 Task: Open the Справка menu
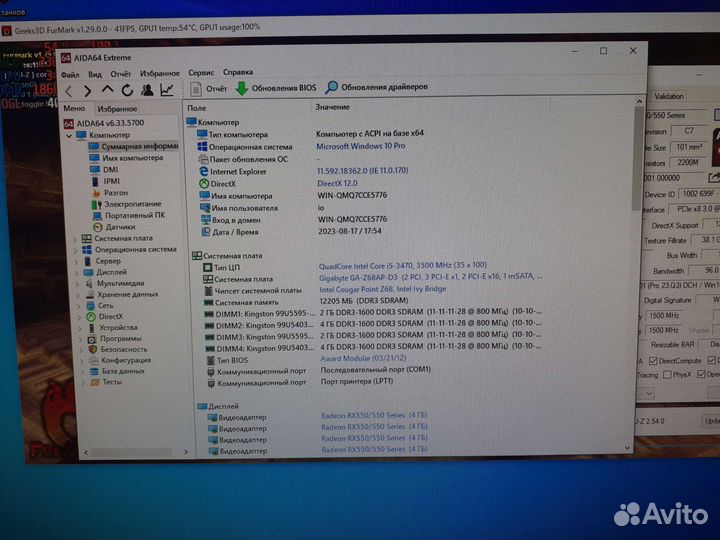238,72
